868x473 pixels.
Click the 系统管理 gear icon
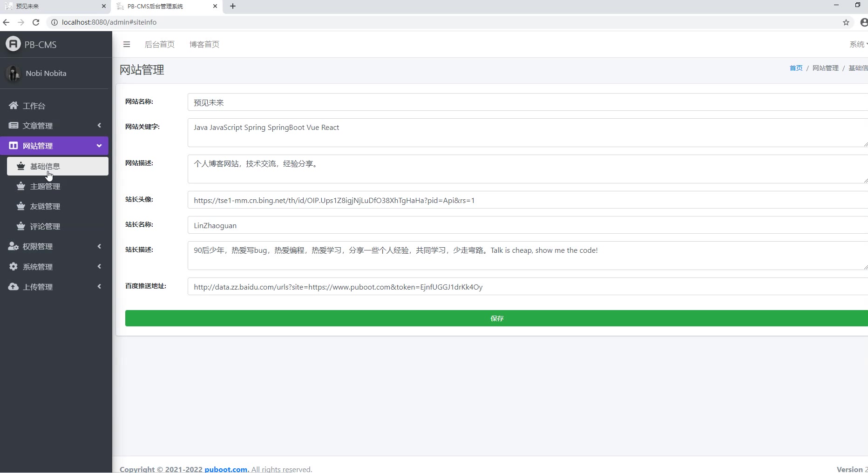pos(14,267)
